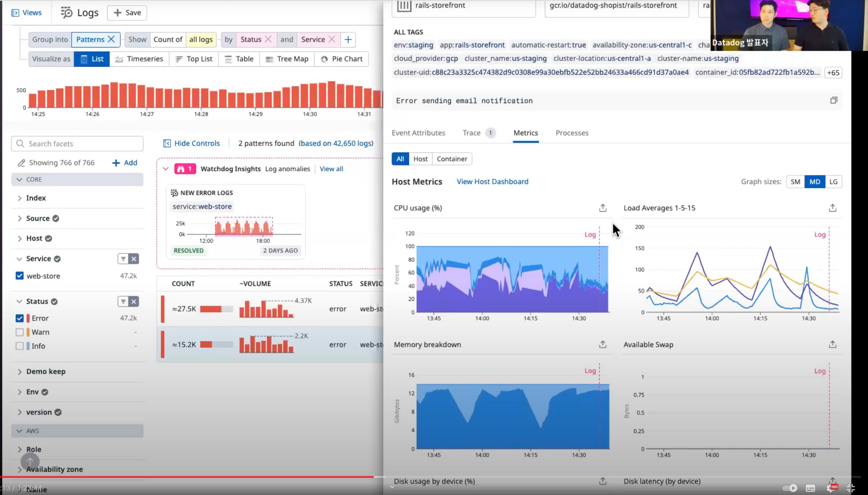Set graph size to MD
This screenshot has width=868, height=495.
pos(815,182)
